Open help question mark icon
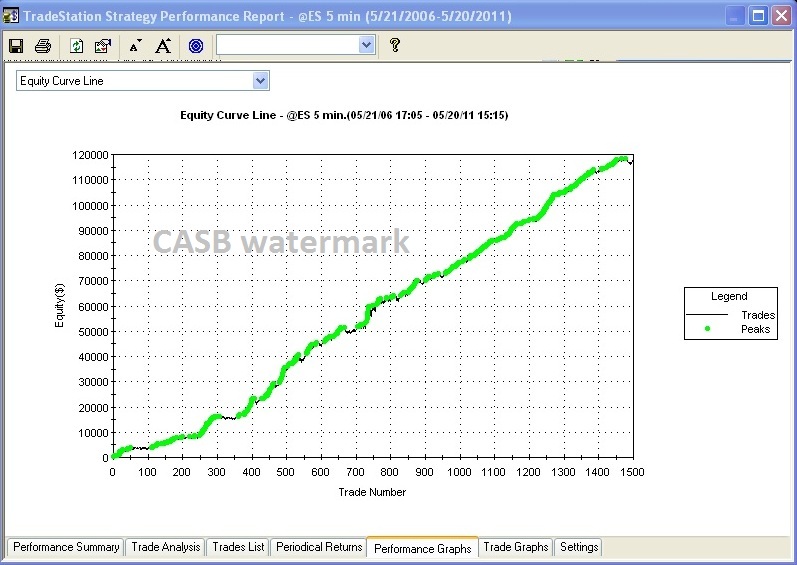The image size is (797, 565). [x=394, y=45]
